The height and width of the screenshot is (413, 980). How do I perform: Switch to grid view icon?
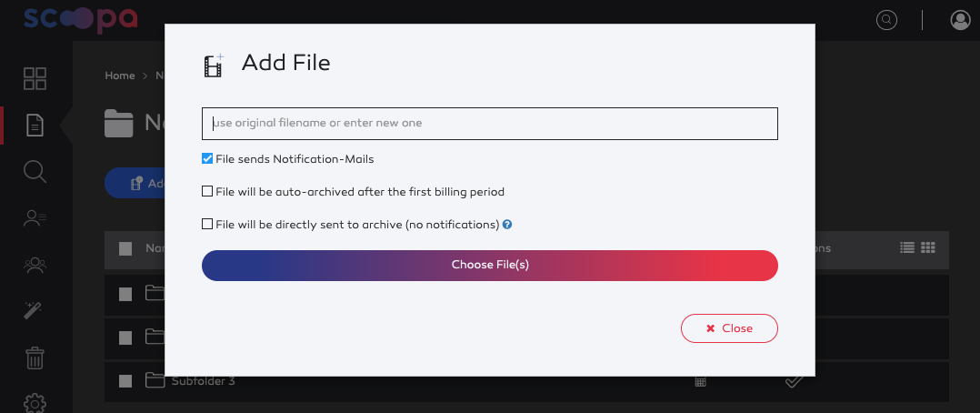pos(929,247)
